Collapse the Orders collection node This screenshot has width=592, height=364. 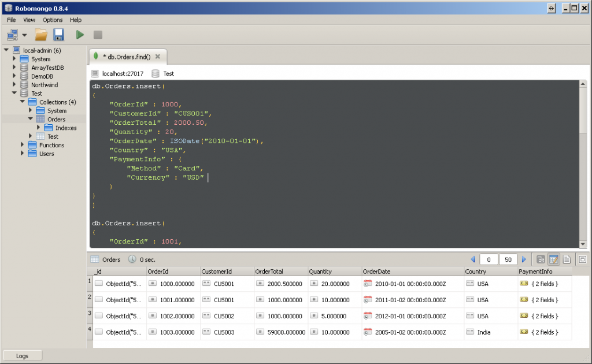click(x=31, y=119)
